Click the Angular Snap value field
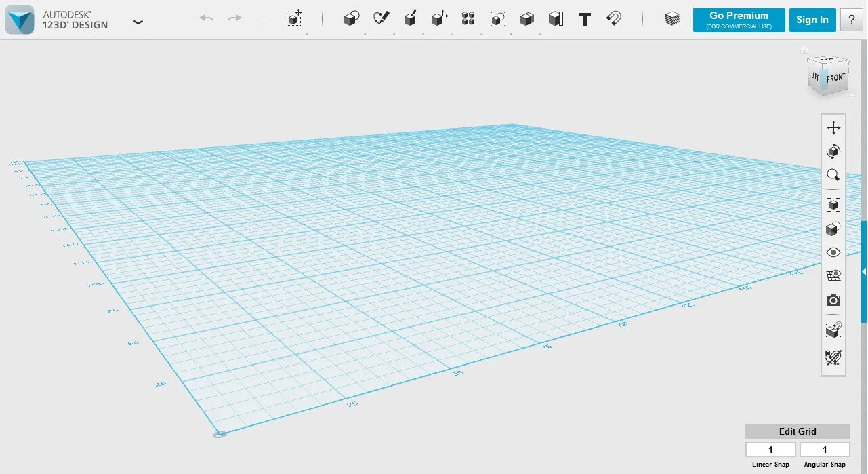Screen dimensions: 868x474 tap(825, 450)
